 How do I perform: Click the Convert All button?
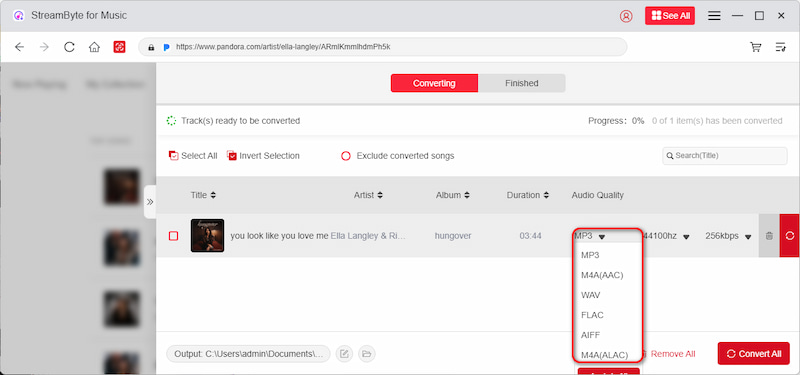pyautogui.click(x=754, y=354)
